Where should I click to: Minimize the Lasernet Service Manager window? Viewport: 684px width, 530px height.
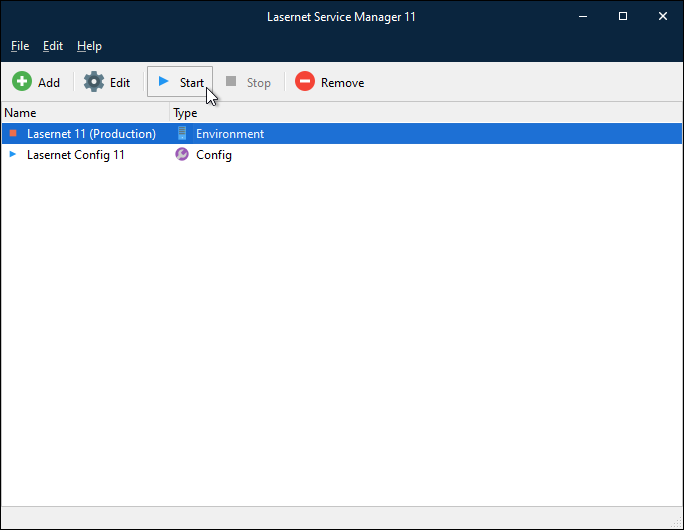[583, 17]
